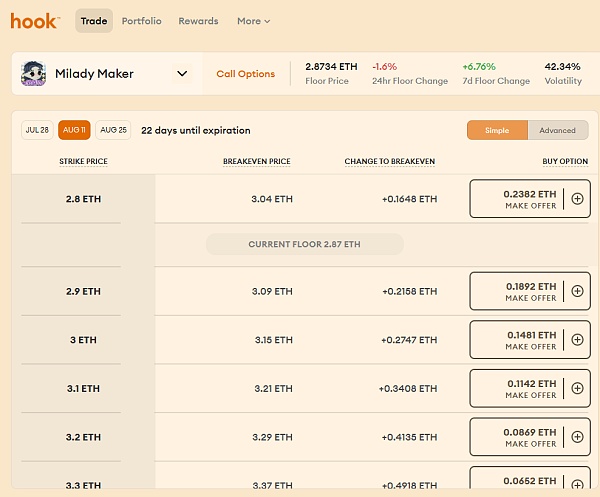This screenshot has width=600, height=497.
Task: Switch to Simple view mode
Action: point(496,130)
